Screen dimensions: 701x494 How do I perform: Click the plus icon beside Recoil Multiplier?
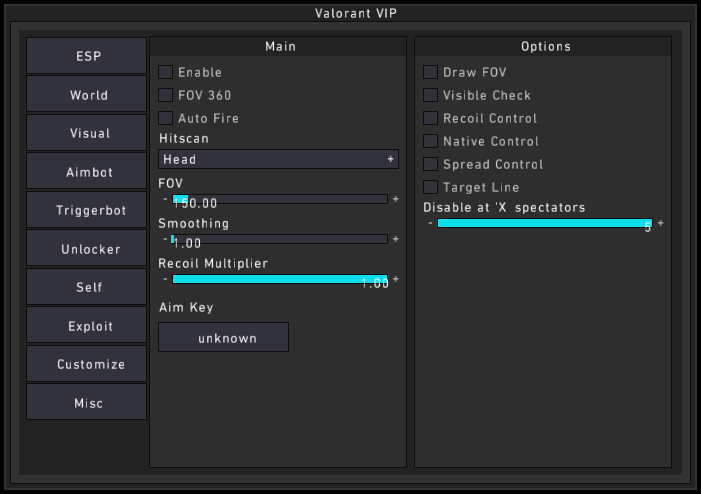click(396, 279)
